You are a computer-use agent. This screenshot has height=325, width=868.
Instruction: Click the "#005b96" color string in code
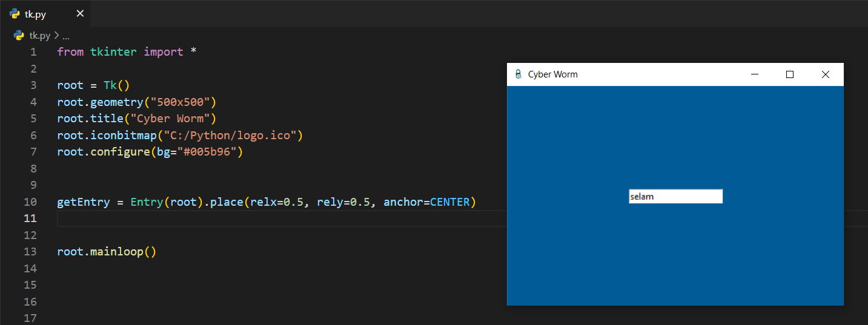tap(206, 151)
